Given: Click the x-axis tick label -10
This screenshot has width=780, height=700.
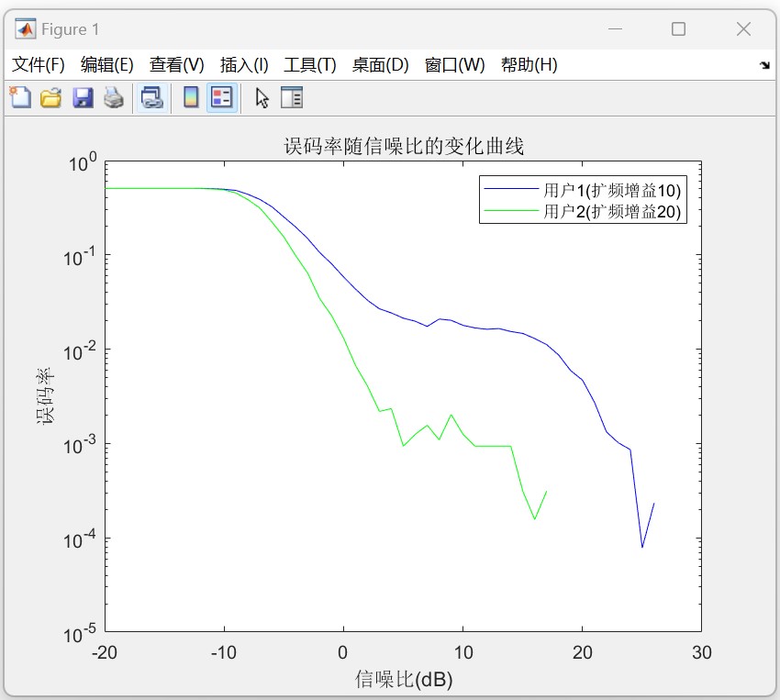Looking at the screenshot, I should 224,652.
